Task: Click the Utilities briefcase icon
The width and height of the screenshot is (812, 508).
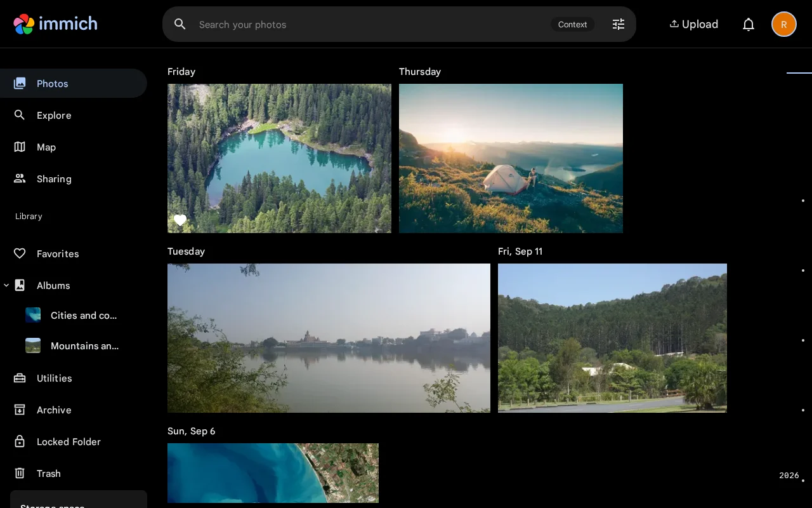Action: point(20,378)
